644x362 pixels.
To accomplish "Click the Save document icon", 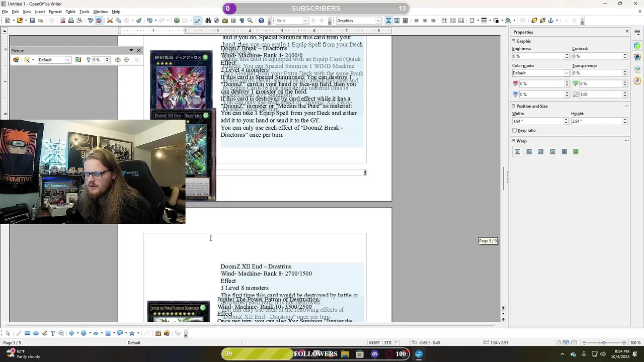I will coord(32,21).
